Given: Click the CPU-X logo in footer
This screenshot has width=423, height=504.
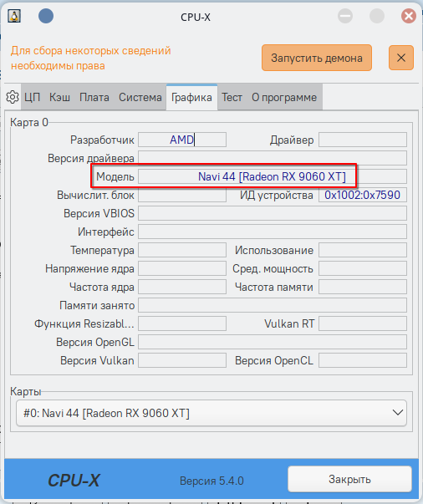Looking at the screenshot, I should pos(74,481).
